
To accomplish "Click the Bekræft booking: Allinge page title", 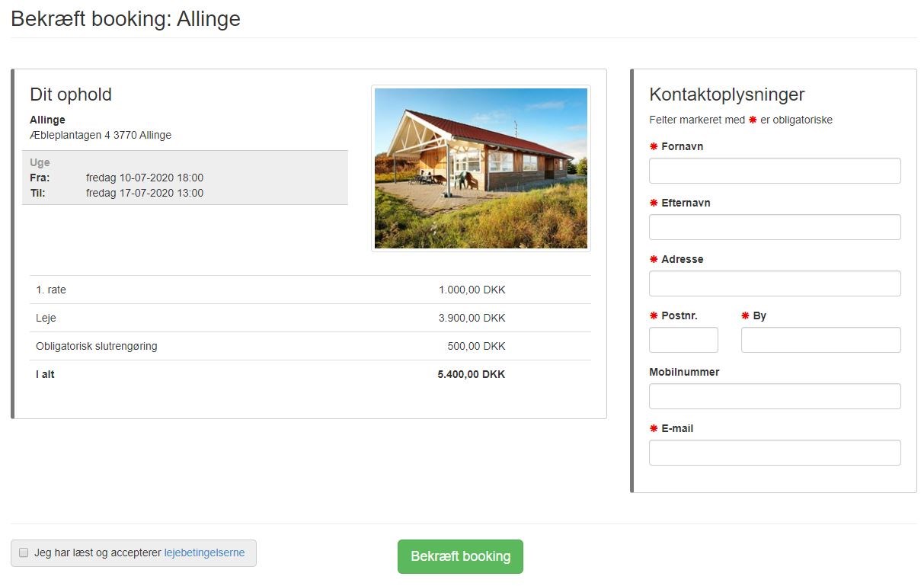I will point(126,18).
